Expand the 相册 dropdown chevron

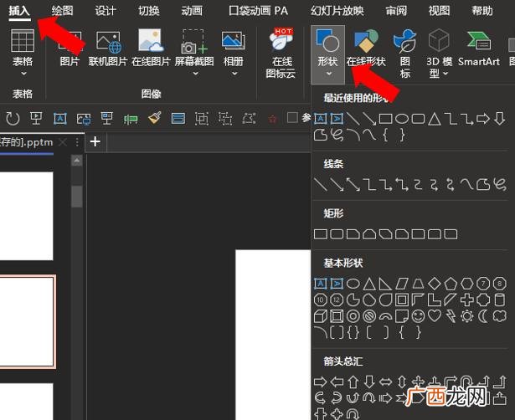point(234,74)
